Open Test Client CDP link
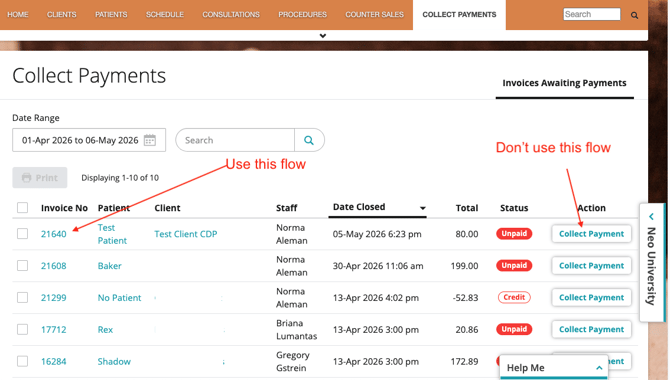 click(185, 234)
